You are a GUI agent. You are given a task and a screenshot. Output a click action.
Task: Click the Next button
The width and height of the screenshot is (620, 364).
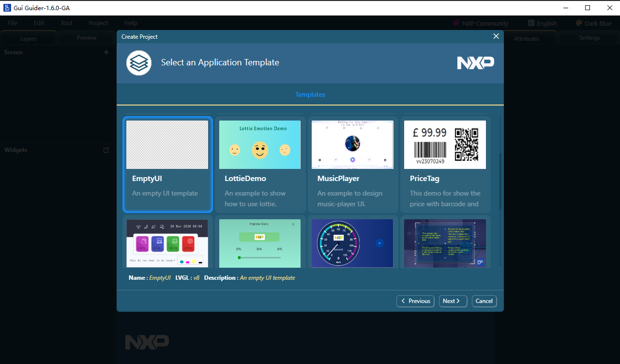click(x=453, y=301)
